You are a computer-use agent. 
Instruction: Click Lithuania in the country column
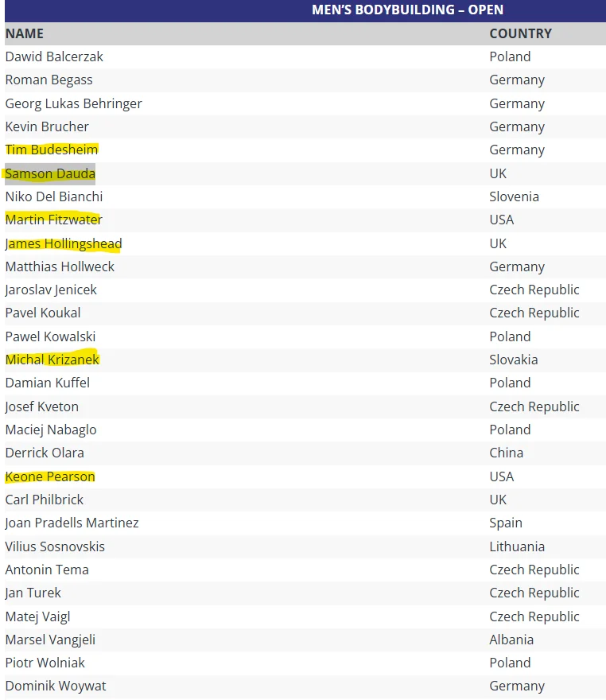point(517,546)
